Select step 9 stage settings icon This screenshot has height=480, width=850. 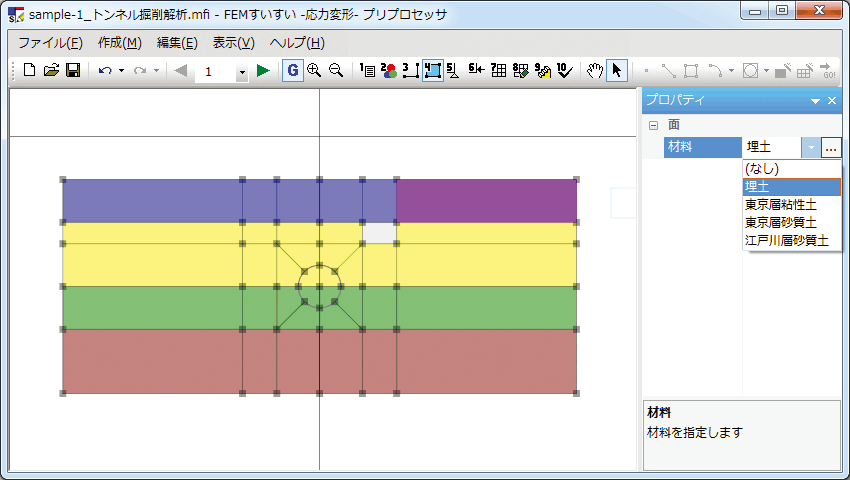tap(543, 71)
